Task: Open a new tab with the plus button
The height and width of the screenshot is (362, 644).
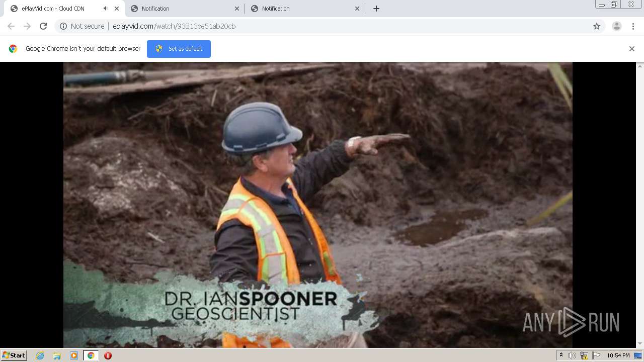Action: pyautogui.click(x=376, y=9)
